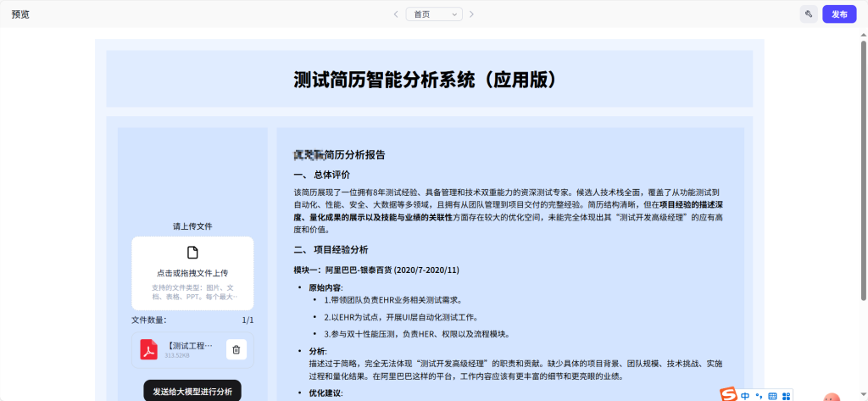This screenshot has width=868, height=401.
Task: Click 发送给大模型进行分析 button
Action: coord(192,391)
